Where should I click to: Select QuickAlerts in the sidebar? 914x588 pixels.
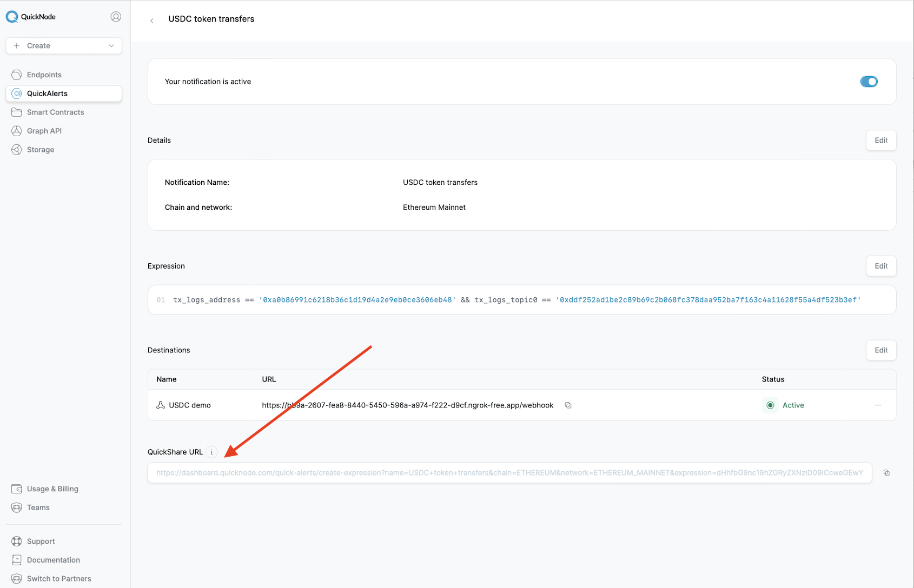coord(64,93)
